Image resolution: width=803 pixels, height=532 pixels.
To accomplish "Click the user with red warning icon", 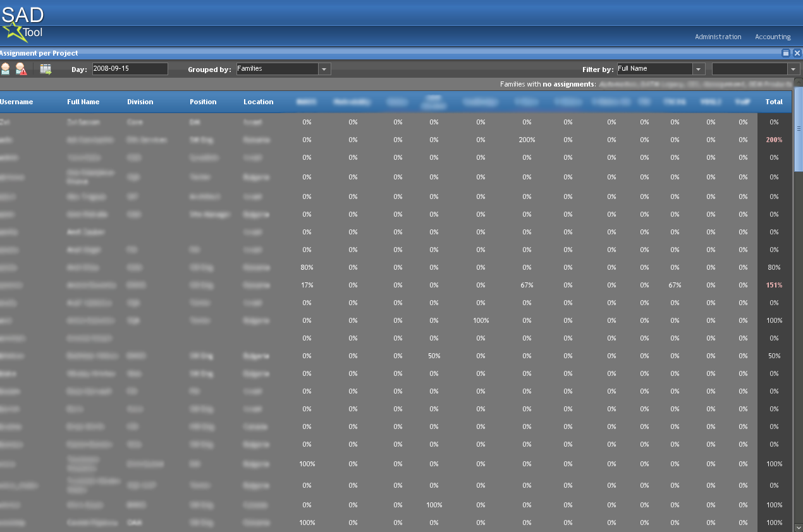I will 21,69.
